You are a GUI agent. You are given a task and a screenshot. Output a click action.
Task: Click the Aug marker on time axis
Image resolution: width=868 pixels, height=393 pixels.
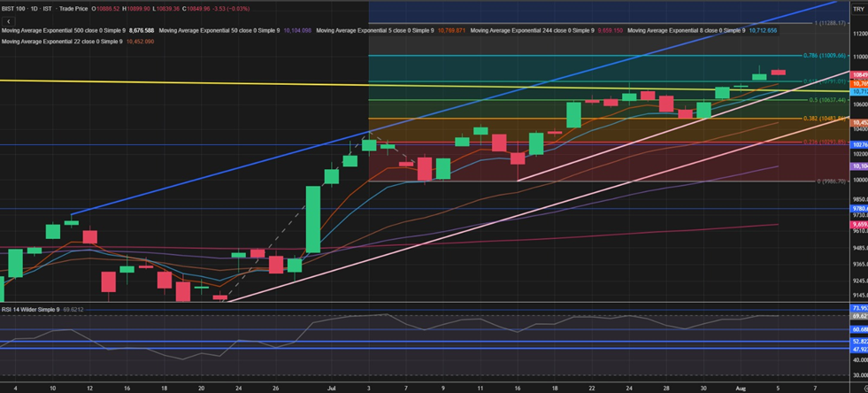(x=740, y=388)
